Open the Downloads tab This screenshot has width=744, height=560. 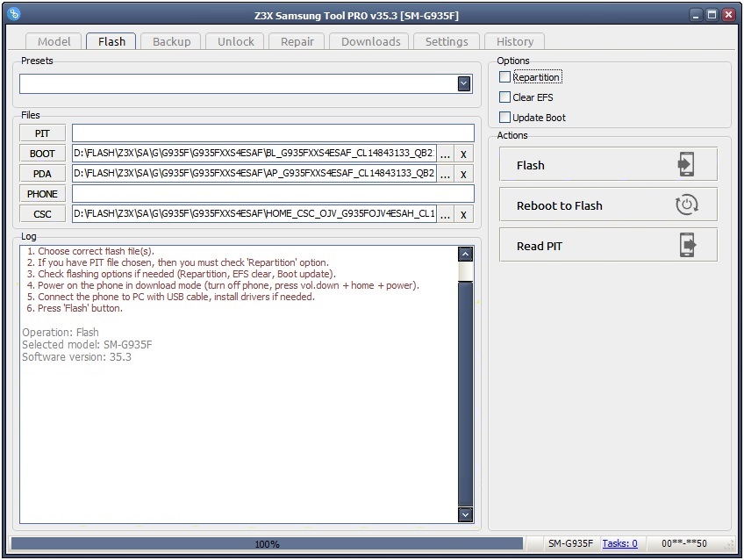point(370,42)
